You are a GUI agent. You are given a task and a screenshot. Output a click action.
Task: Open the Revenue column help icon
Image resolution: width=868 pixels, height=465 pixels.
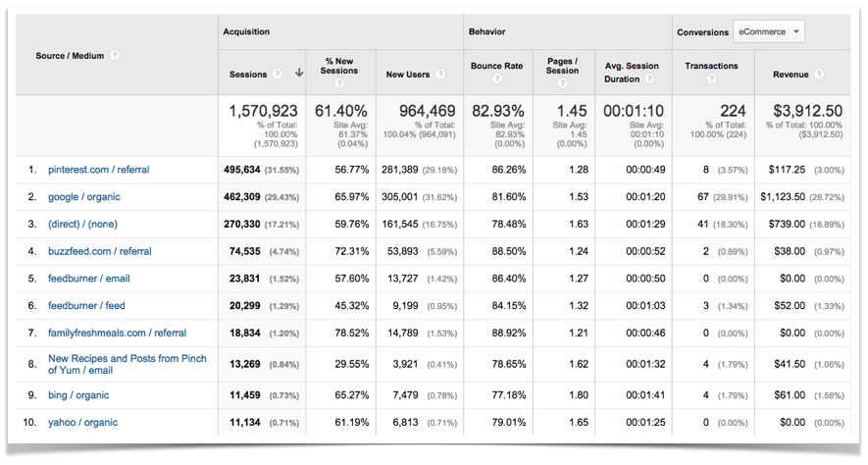(x=819, y=75)
